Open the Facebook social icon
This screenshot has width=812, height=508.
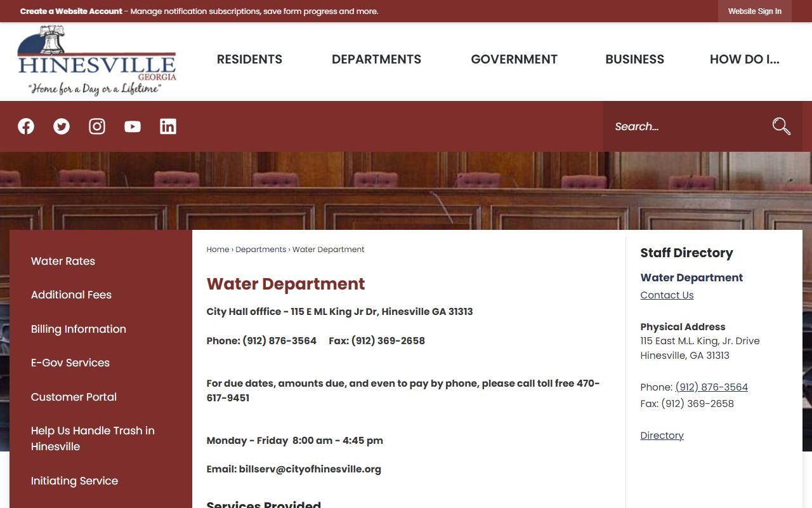click(x=26, y=126)
